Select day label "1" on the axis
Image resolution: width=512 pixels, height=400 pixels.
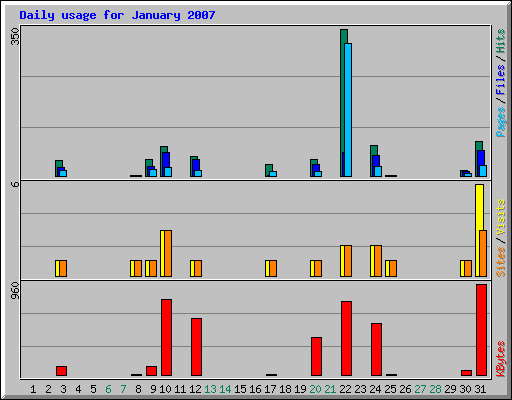click(x=33, y=389)
